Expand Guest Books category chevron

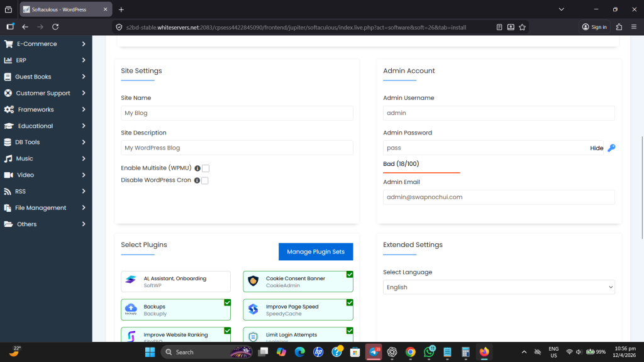[84, 77]
